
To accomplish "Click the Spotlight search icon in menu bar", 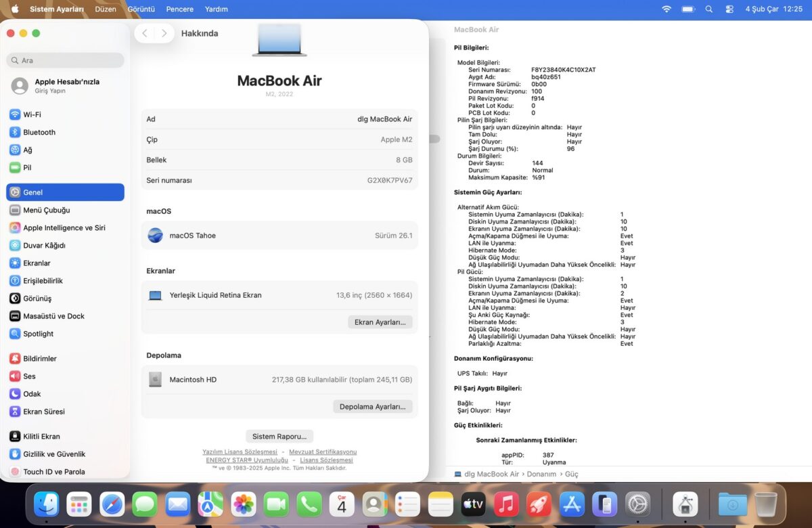I will (x=708, y=9).
